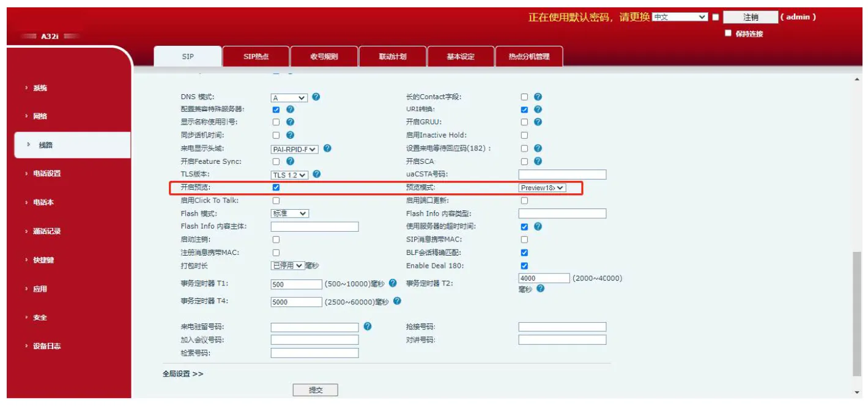Image resolution: width=868 pixels, height=406 pixels.
Task: Click help icon beside 使用服务器的超时时间
Action: pyautogui.click(x=537, y=226)
